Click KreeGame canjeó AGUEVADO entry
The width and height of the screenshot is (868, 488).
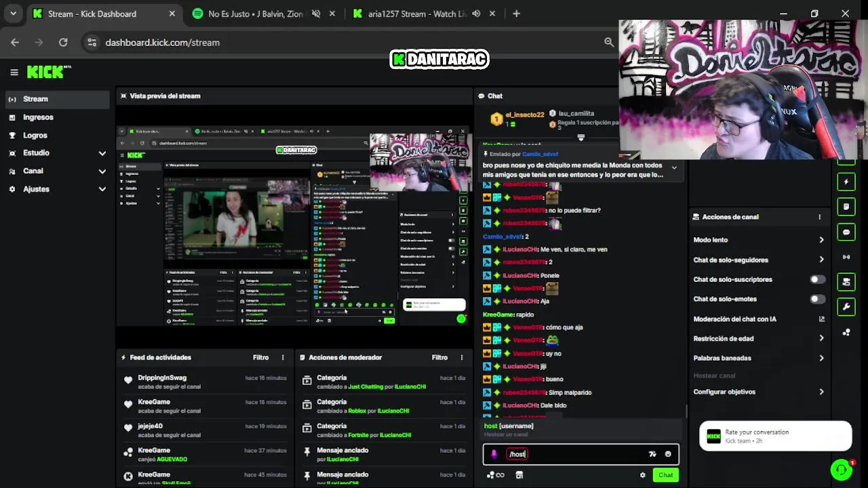pos(205,455)
